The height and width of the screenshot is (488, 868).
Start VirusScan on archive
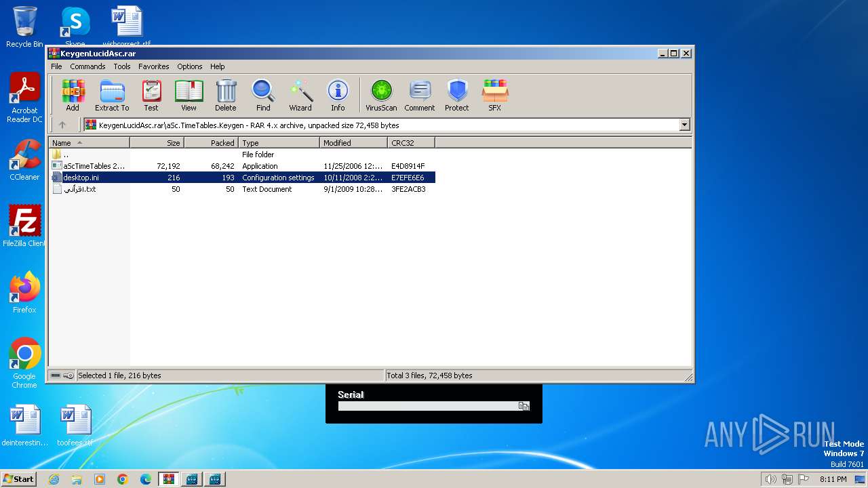[381, 96]
